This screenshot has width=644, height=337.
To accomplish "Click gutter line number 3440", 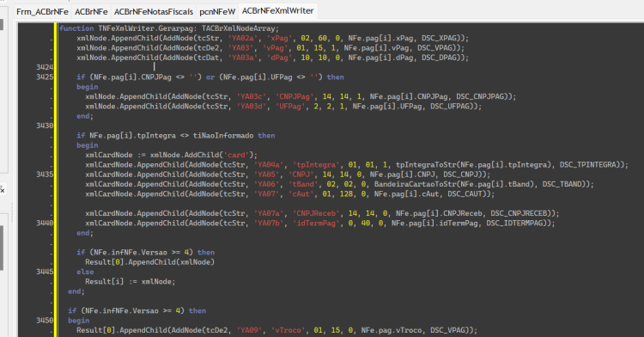I will [x=45, y=224].
